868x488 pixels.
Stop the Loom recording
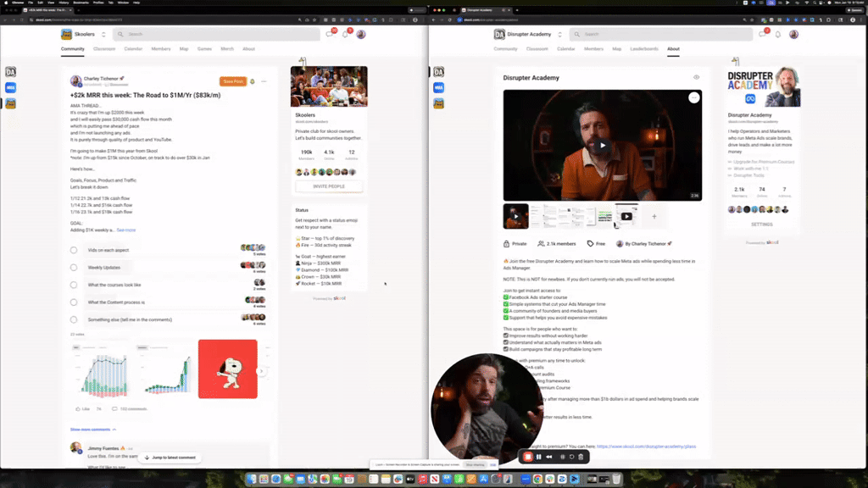pyautogui.click(x=527, y=457)
